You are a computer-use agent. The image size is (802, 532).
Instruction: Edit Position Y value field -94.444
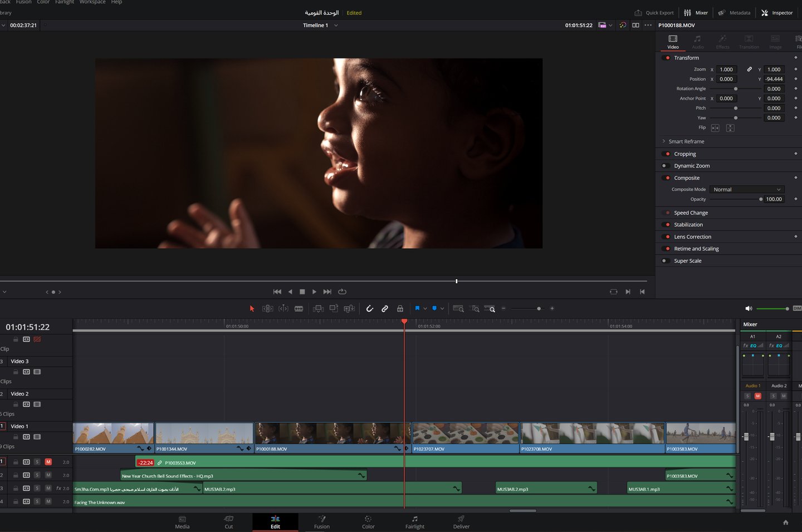point(774,79)
